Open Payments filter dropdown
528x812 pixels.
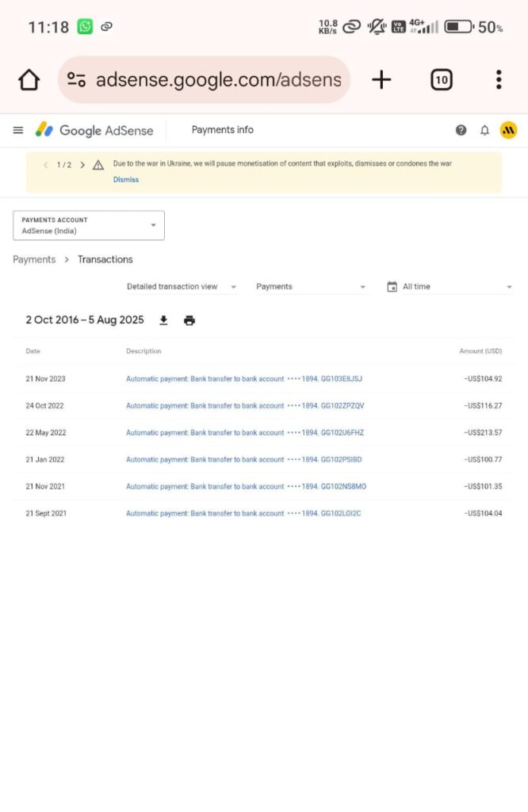(311, 286)
